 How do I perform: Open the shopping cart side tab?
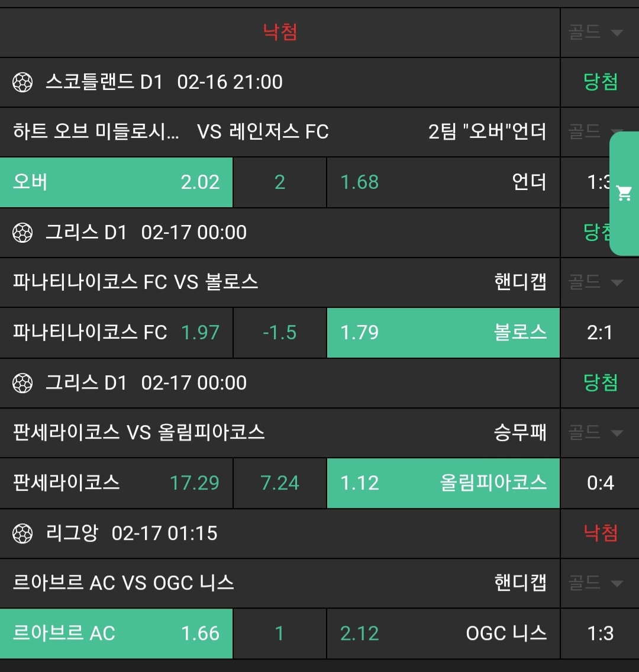pyautogui.click(x=624, y=193)
